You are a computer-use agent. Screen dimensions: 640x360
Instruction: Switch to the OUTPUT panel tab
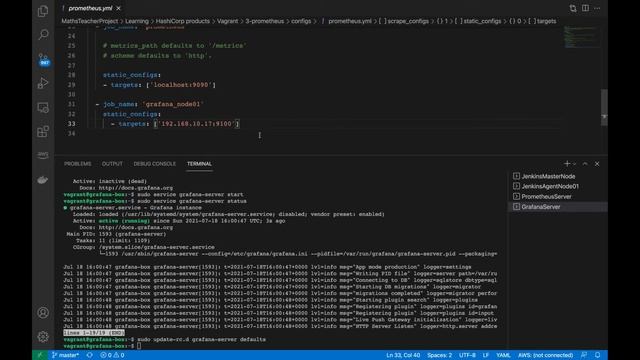coord(112,164)
